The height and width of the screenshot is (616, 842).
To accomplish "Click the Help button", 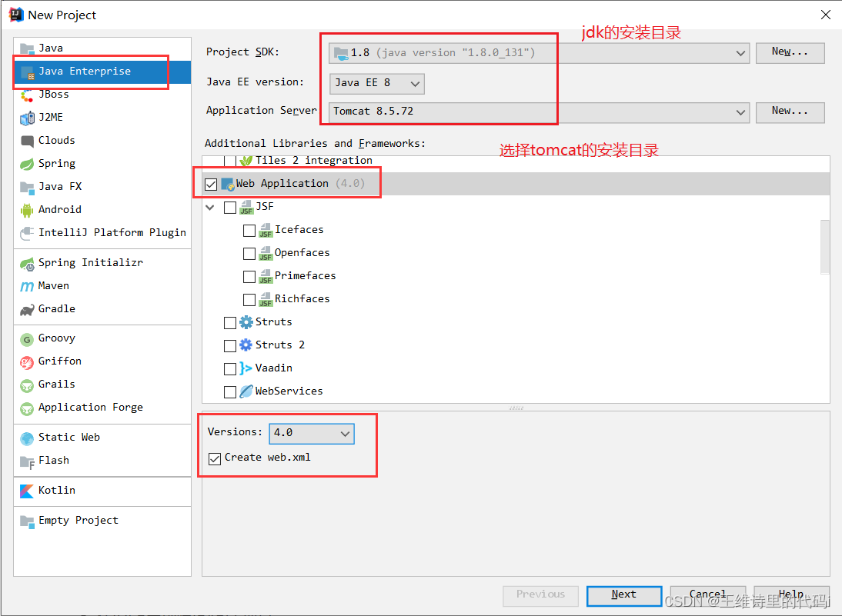I will click(791, 595).
